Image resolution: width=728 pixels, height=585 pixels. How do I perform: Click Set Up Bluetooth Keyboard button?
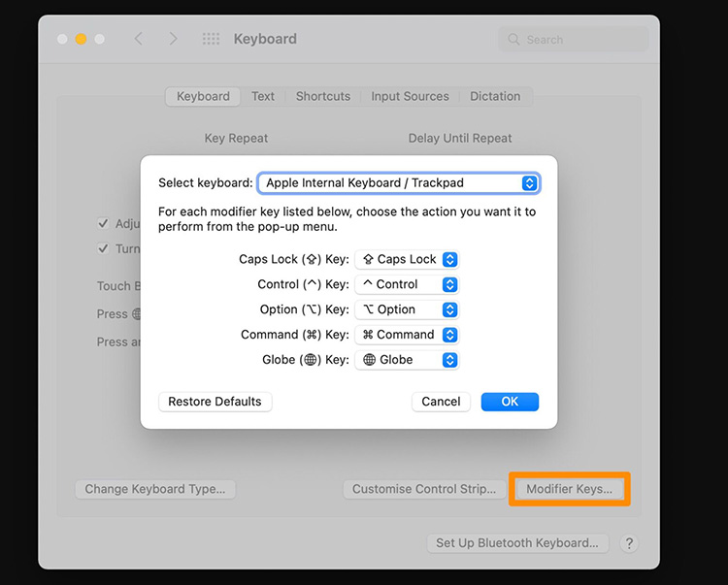pyautogui.click(x=517, y=543)
